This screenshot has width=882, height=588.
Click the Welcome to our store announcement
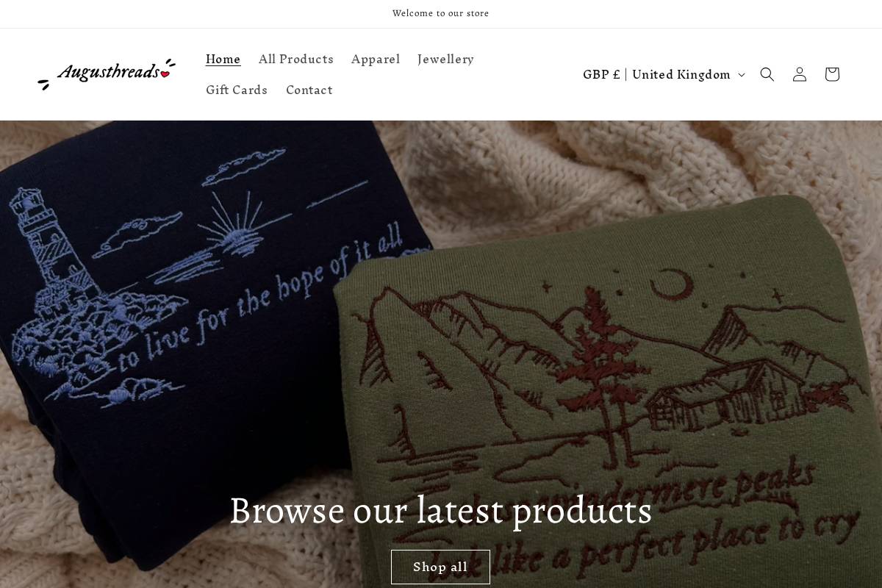(441, 13)
